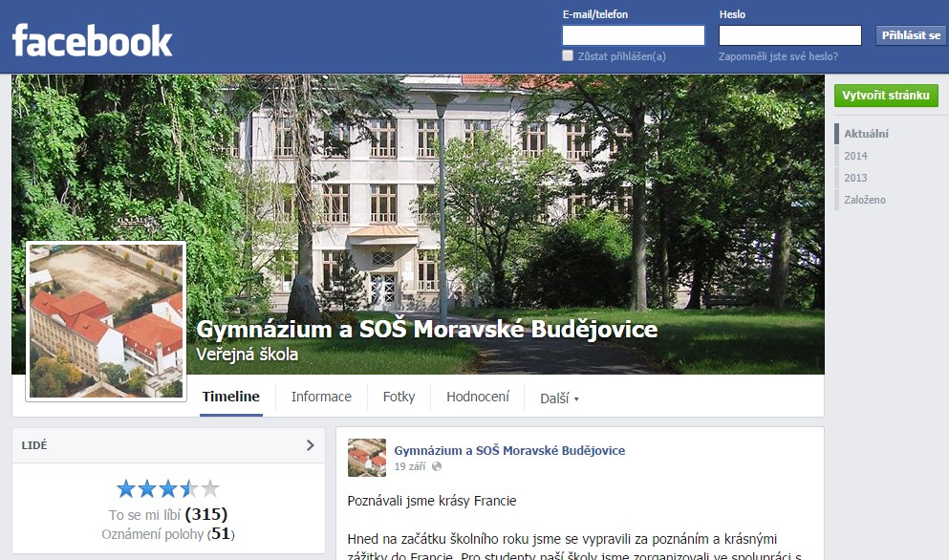Screen dimensions: 949x560
Task: Switch to the Timeline tab
Action: [230, 397]
